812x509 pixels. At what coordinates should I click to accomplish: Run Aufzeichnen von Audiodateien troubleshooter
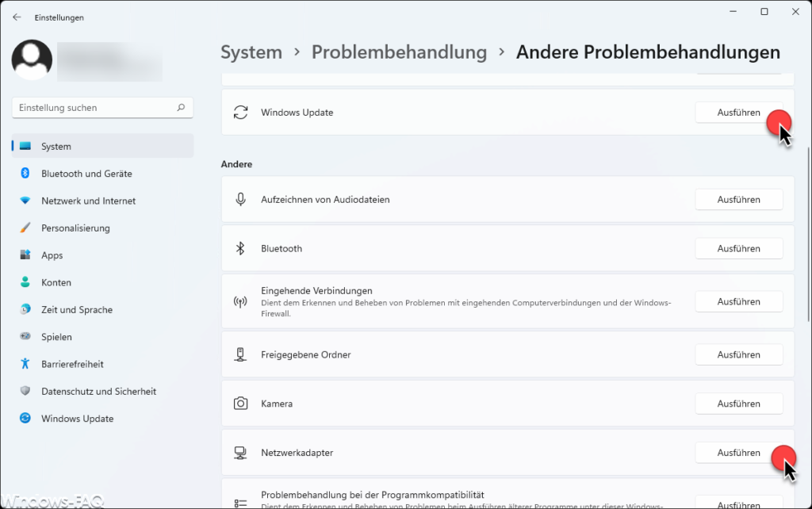(738, 199)
